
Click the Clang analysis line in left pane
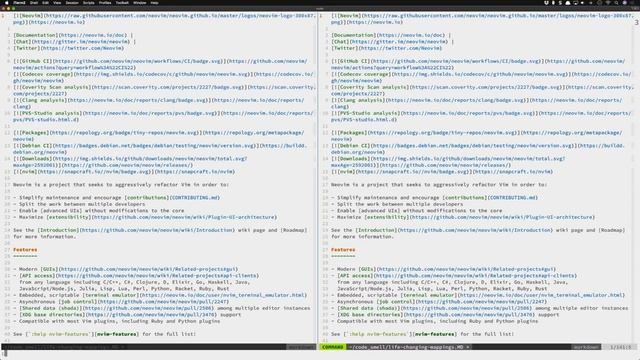pos(158,103)
